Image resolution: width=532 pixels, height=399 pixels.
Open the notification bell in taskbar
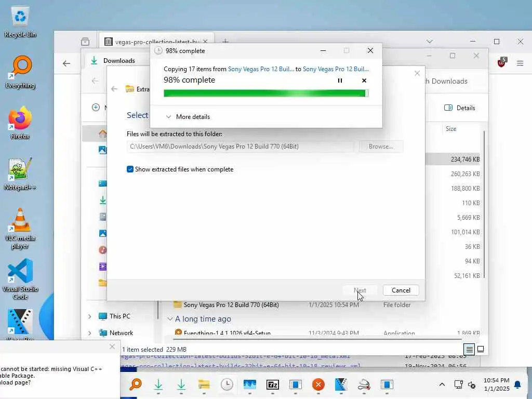517,384
